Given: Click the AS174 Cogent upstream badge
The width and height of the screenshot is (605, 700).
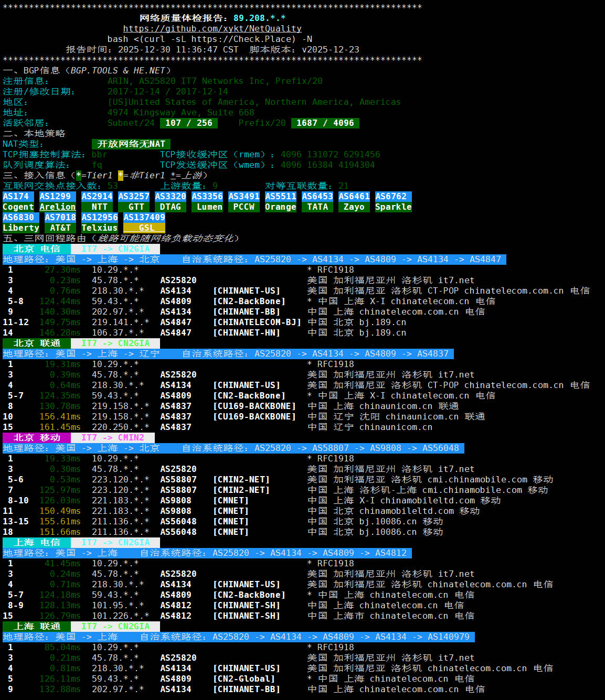Looking at the screenshot, I should pyautogui.click(x=18, y=202).
